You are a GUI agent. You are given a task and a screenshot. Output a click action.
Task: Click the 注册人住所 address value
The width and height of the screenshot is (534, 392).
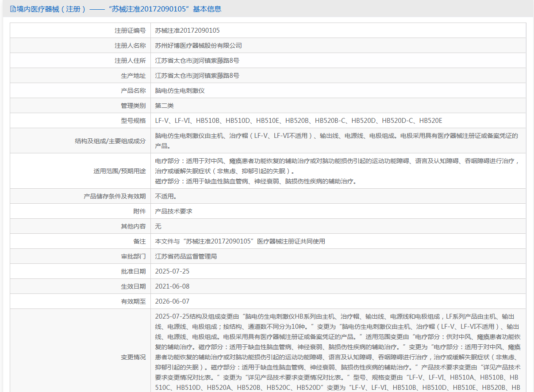pyautogui.click(x=197, y=61)
